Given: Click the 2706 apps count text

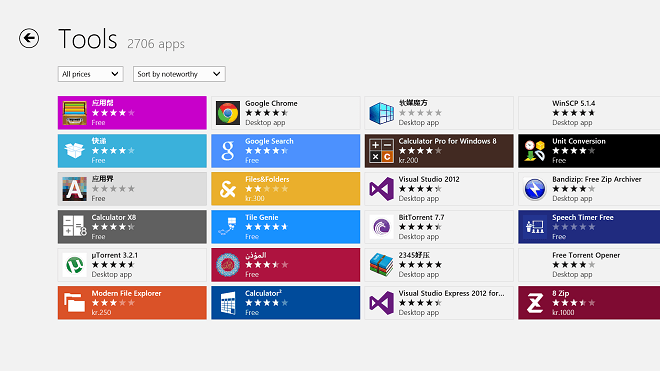Looking at the screenshot, I should [156, 44].
